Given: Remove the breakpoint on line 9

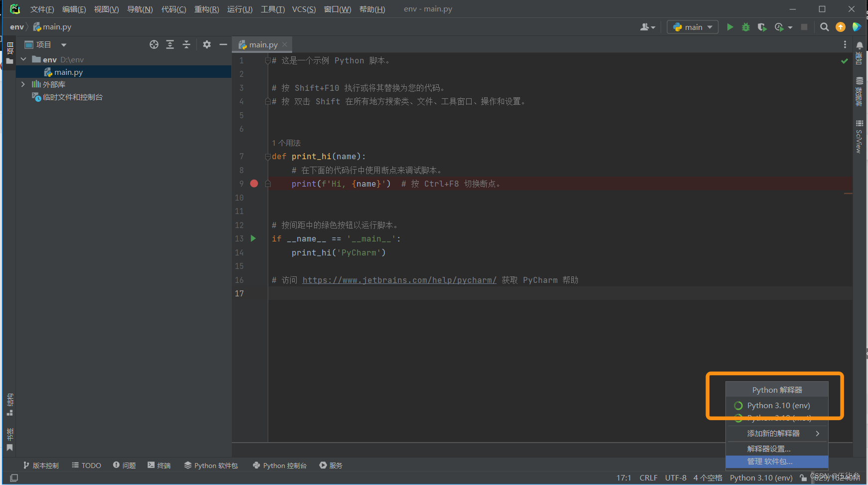Looking at the screenshot, I should tap(254, 184).
